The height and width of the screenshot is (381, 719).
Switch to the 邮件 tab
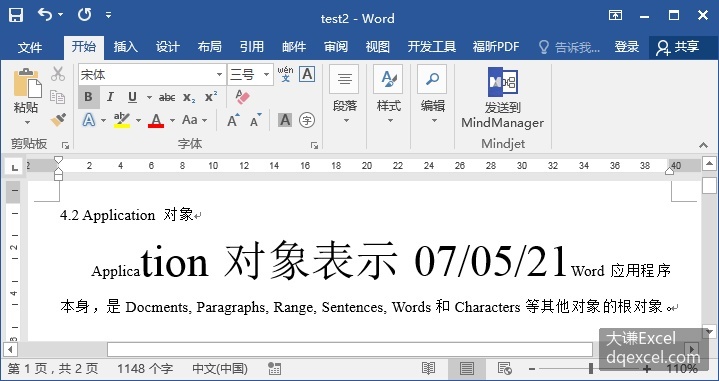coord(294,47)
